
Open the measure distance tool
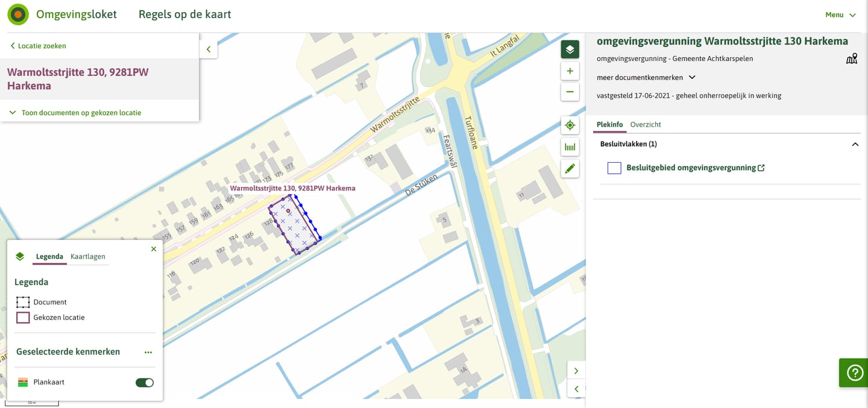[570, 147]
